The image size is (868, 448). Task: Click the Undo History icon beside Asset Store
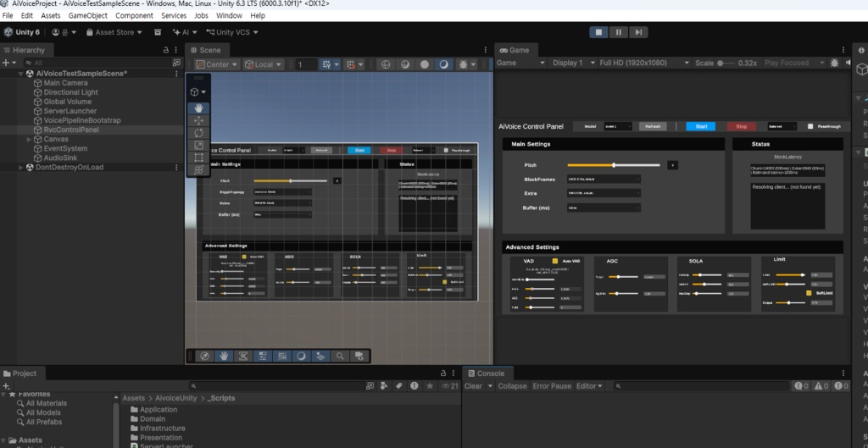pos(158,32)
